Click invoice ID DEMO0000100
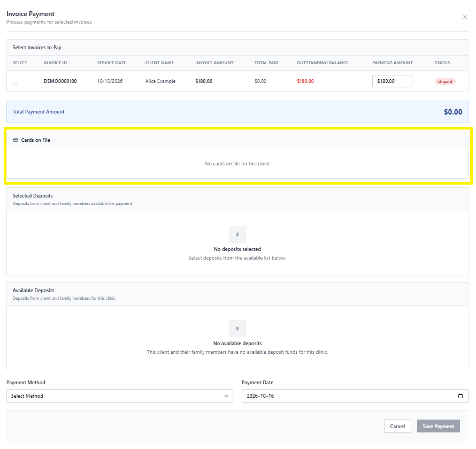The width and height of the screenshot is (476, 449). [60, 81]
